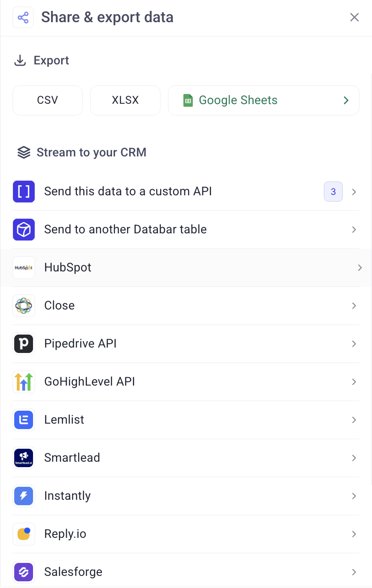372x588 pixels.
Task: Click the GoHighLevel API icon
Action: click(24, 381)
